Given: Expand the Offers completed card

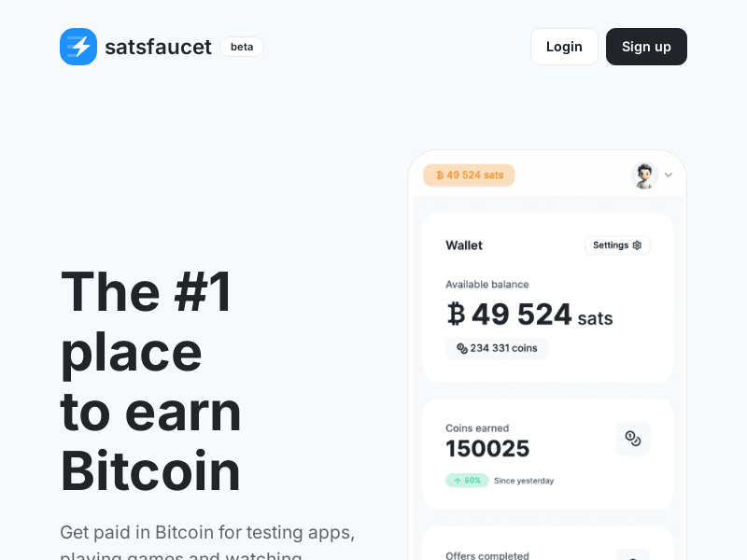Looking at the screenshot, I should click(x=547, y=551).
